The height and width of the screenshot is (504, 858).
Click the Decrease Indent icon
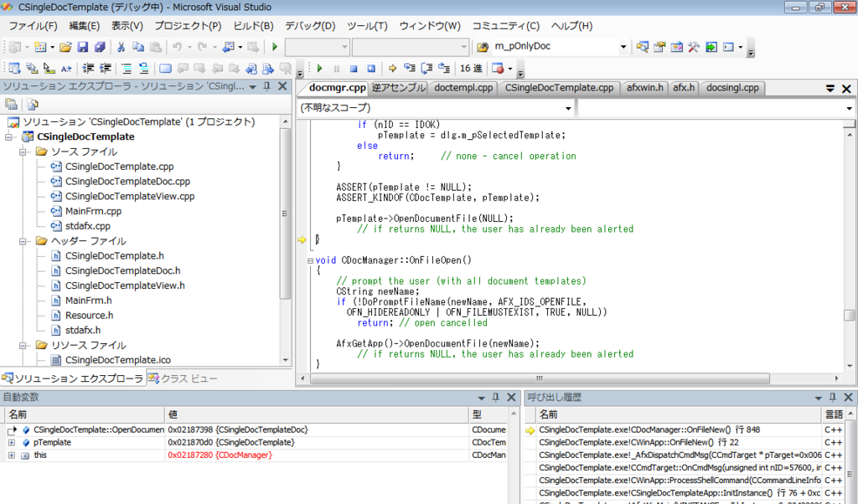(88, 69)
